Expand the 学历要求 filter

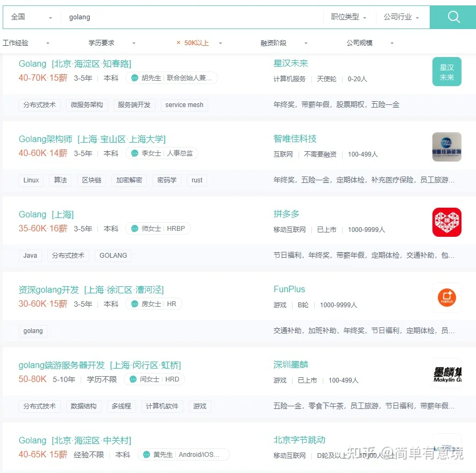[112, 43]
